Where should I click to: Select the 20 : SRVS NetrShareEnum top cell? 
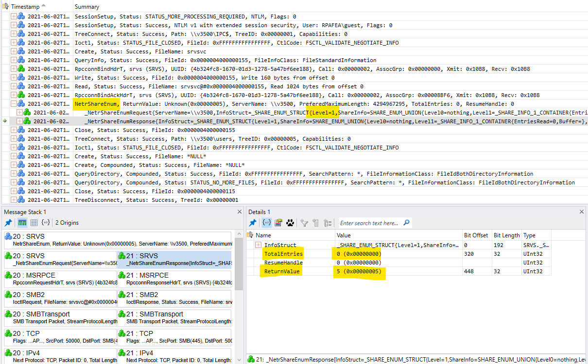tap(118, 239)
